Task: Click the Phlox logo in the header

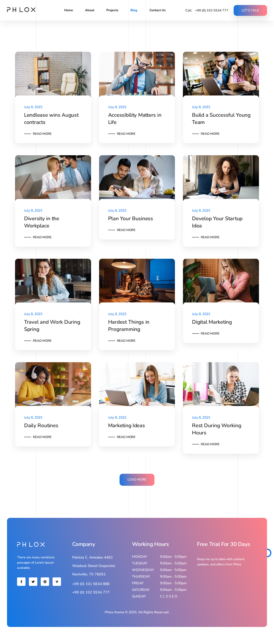Action: (x=21, y=10)
